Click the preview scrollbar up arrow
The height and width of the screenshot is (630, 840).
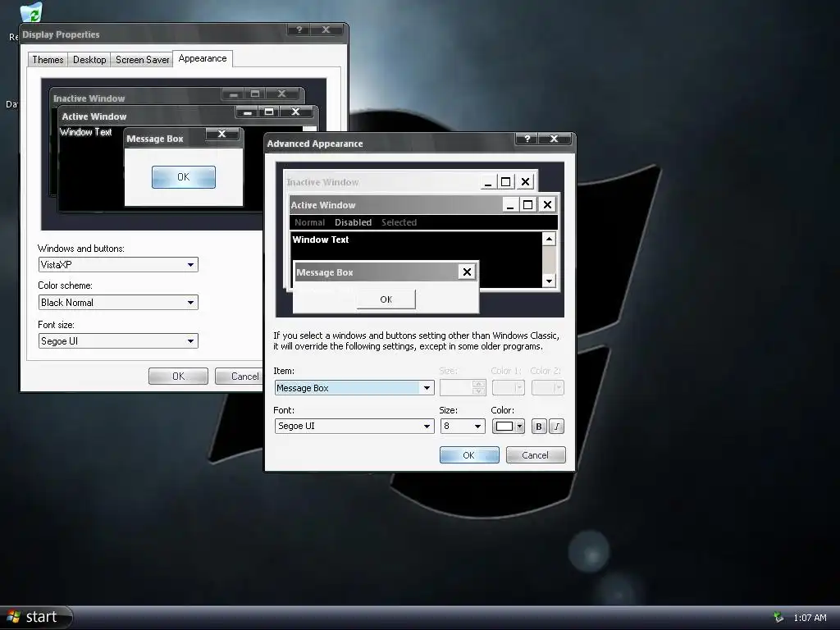point(549,239)
